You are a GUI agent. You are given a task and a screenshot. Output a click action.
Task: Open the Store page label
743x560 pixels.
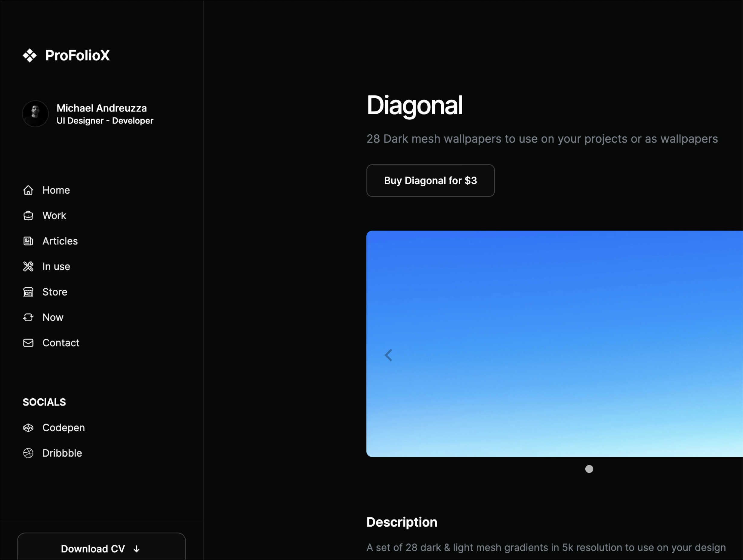(x=55, y=292)
